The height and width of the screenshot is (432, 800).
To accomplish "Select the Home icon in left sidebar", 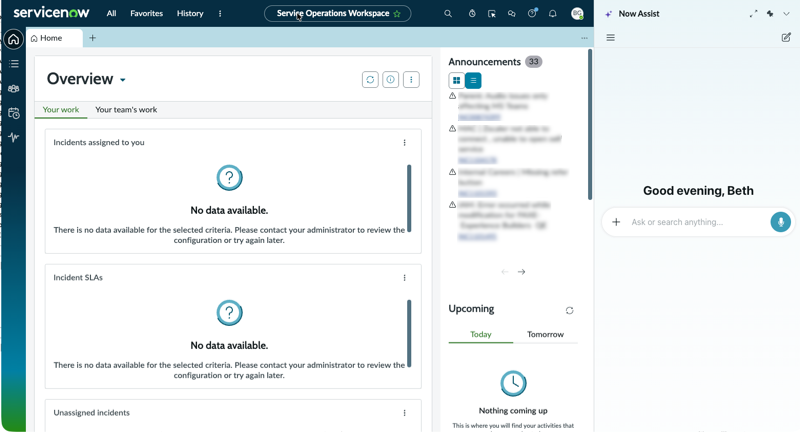I will (x=14, y=39).
